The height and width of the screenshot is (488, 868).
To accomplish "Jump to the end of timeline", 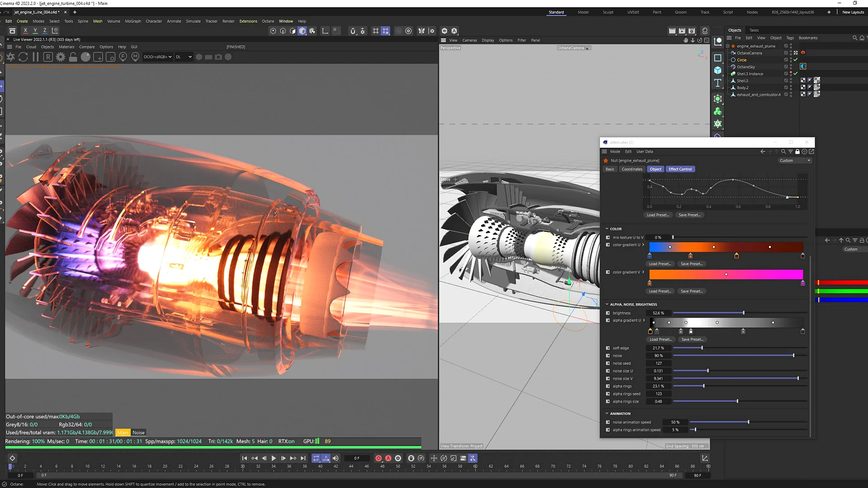I will tap(303, 458).
